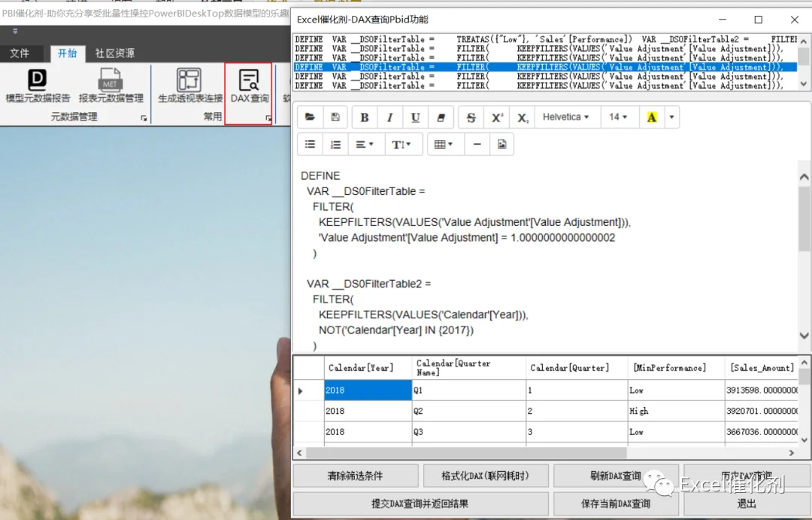The image size is (812, 520).
Task: Toggle subscript formatting
Action: pos(523,117)
